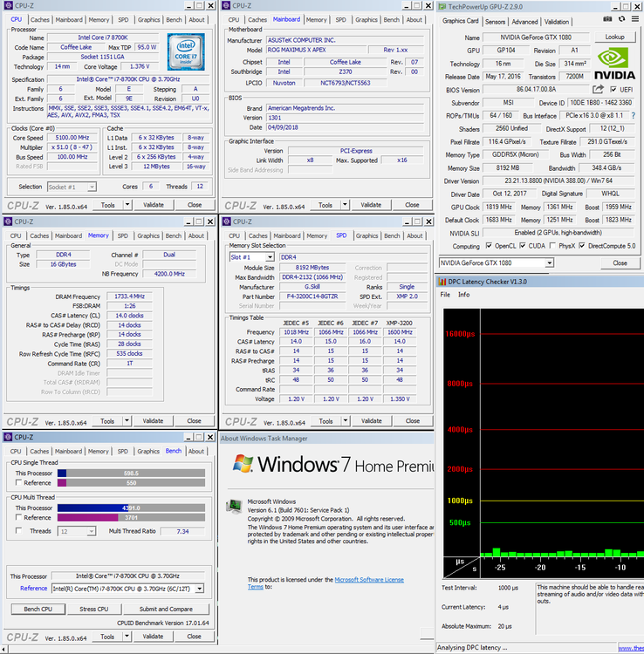Open the Slot #1 memory slot dropdown
This screenshot has height=654, width=644.
[270, 257]
